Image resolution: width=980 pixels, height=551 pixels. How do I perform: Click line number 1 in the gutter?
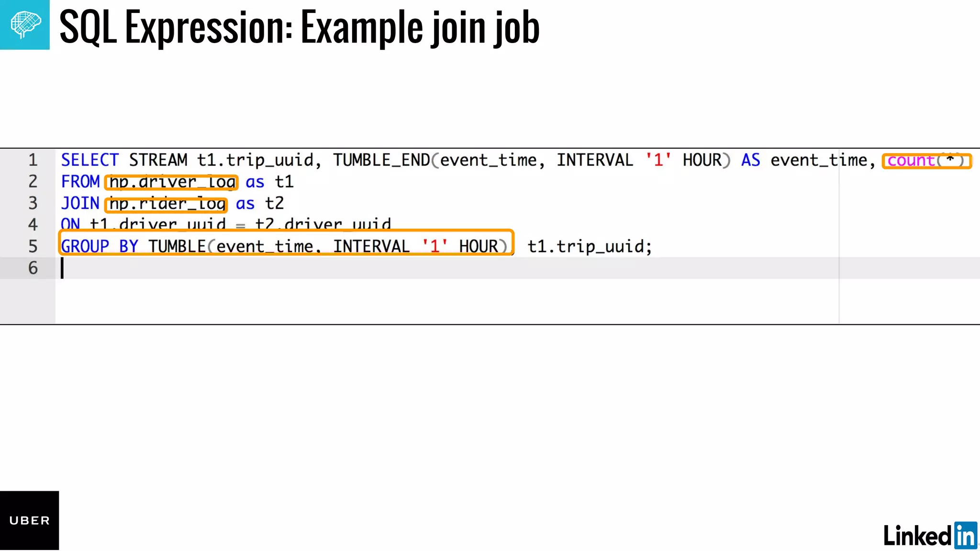pyautogui.click(x=33, y=160)
